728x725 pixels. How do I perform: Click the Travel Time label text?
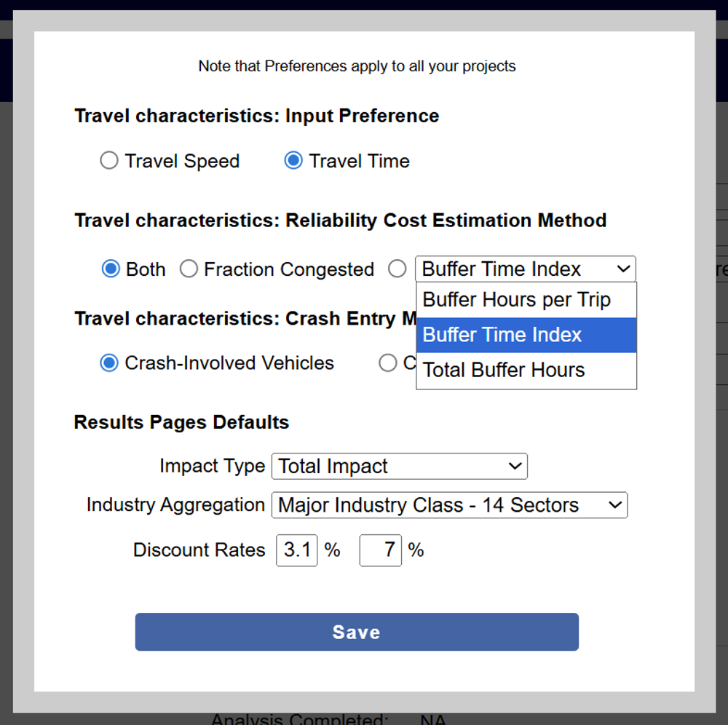coord(360,161)
